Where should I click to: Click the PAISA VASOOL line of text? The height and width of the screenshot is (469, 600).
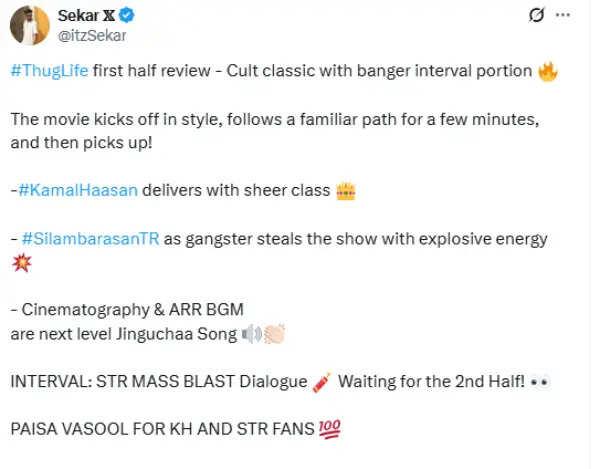tap(160, 430)
